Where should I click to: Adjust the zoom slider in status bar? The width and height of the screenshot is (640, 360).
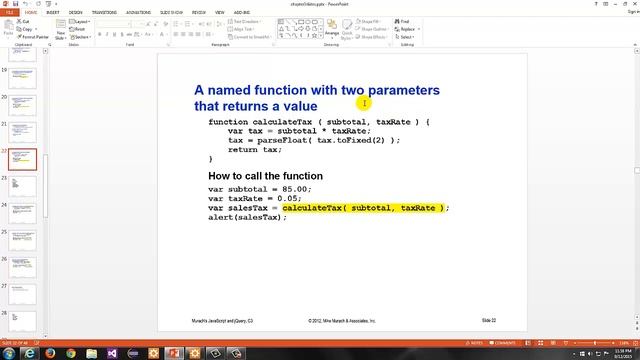594,343
